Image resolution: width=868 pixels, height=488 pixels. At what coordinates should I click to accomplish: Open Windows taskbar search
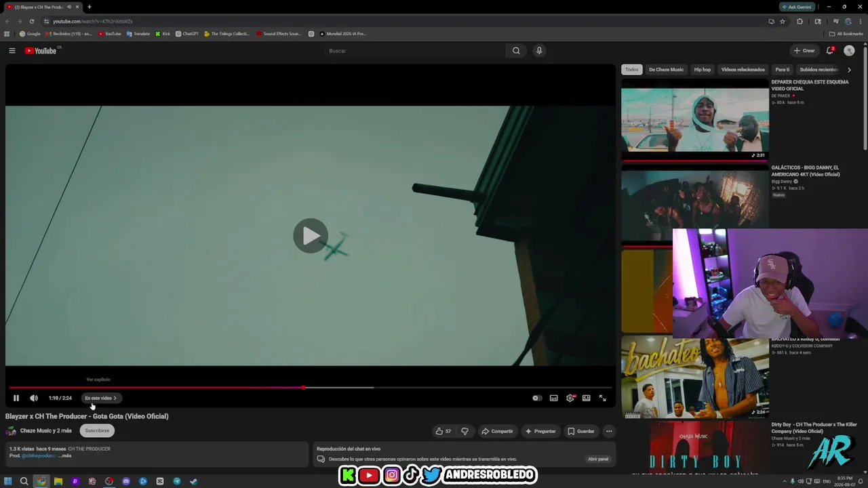pos(24,481)
